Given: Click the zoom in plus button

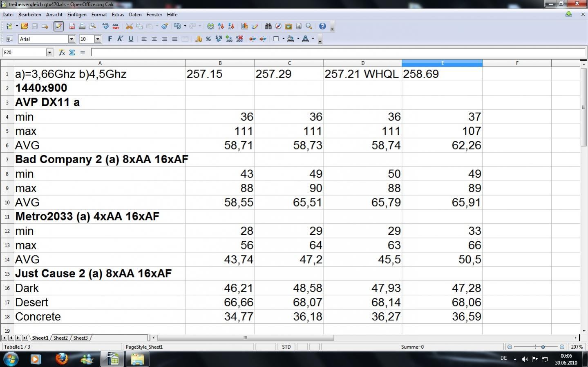Looking at the screenshot, I should pyautogui.click(x=562, y=347).
